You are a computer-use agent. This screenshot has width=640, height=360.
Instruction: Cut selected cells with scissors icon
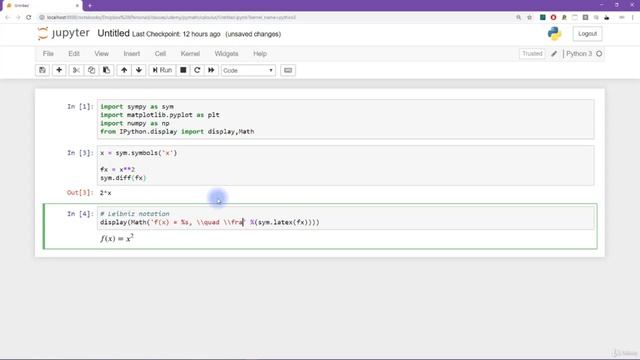point(76,70)
